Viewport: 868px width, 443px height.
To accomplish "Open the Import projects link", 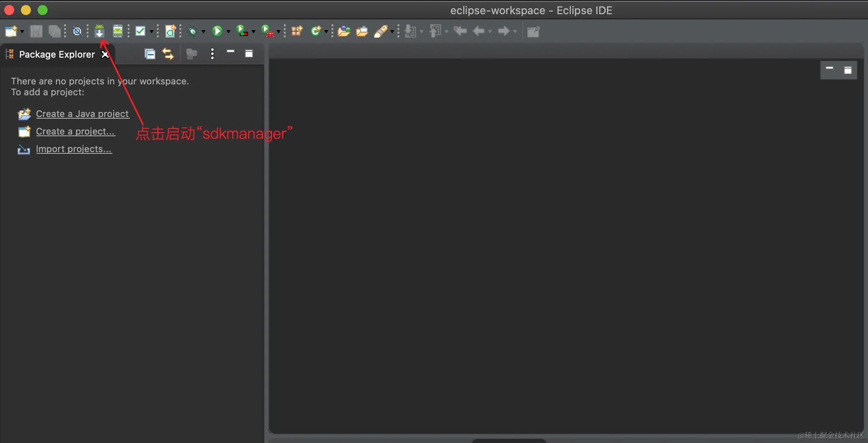I will click(x=74, y=149).
